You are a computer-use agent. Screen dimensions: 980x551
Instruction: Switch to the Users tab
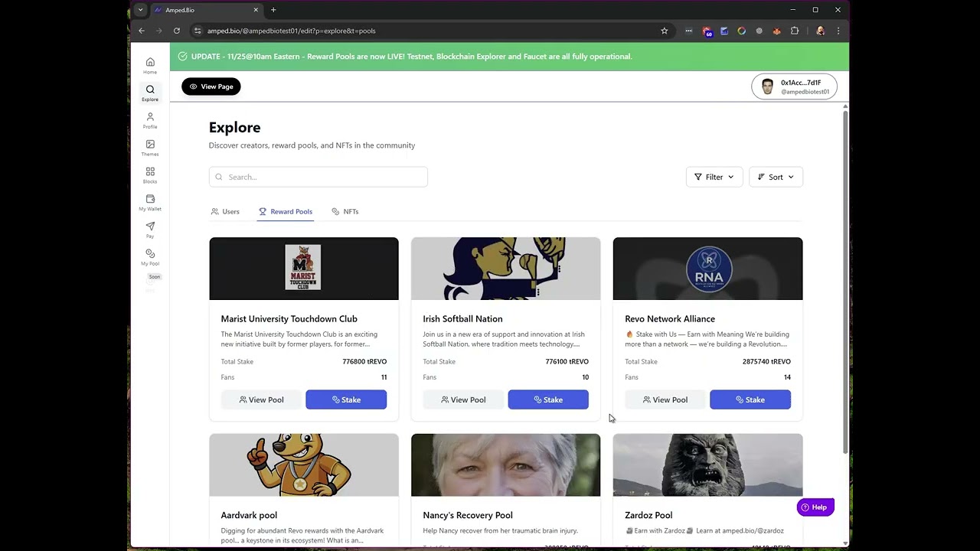tap(225, 211)
